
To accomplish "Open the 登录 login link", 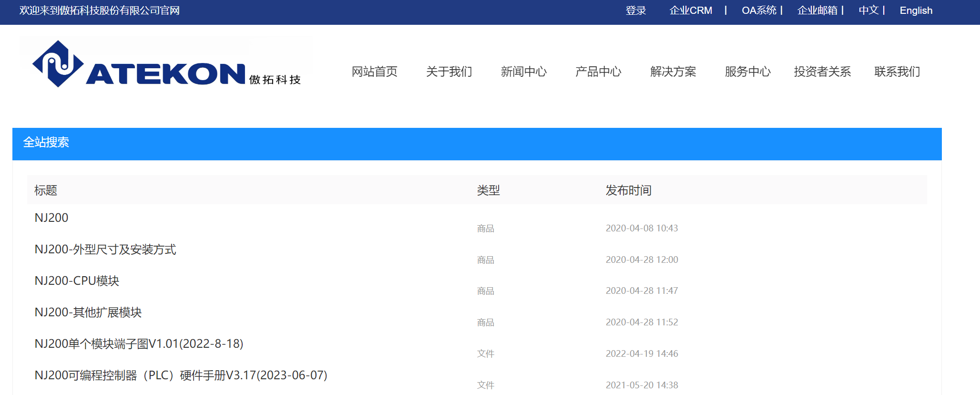I will point(635,10).
